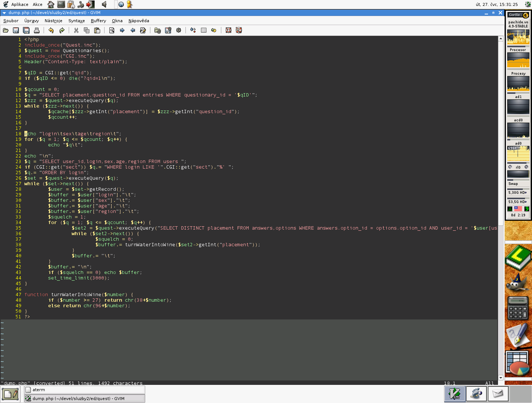This screenshot has height=403, width=532.
Task: Click the Copy icon in the toolbar
Action: coord(86,30)
